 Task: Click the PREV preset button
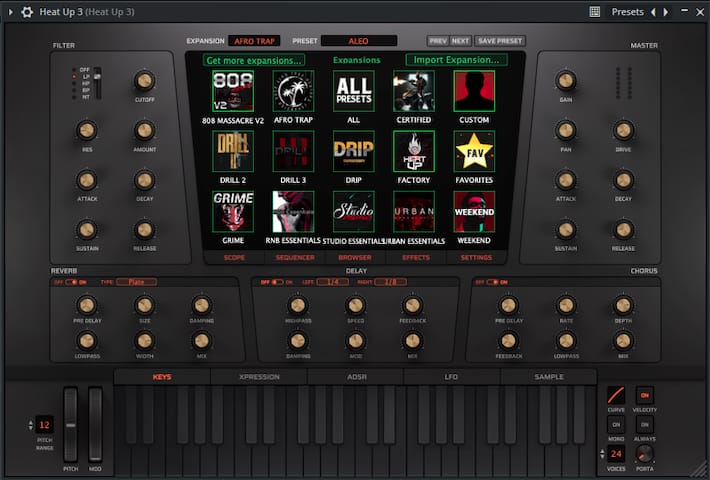pos(438,41)
